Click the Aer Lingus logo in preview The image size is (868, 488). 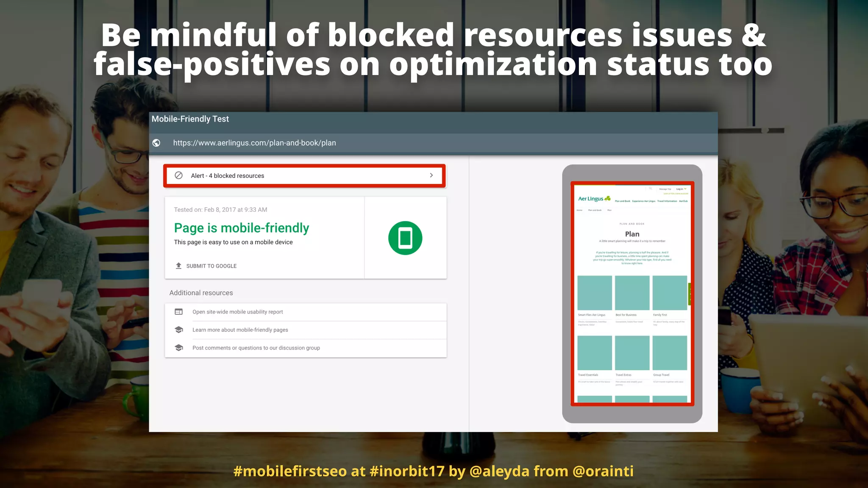click(x=594, y=199)
